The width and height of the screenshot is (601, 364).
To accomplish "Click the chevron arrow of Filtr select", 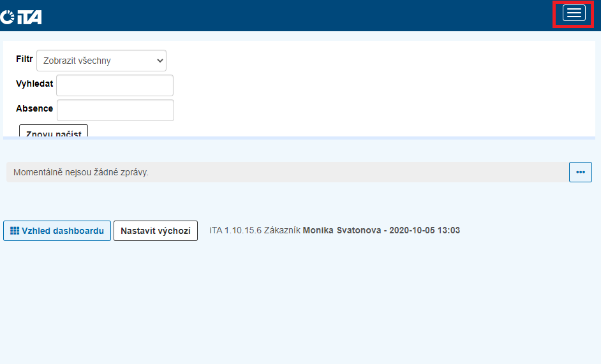I will coord(159,61).
